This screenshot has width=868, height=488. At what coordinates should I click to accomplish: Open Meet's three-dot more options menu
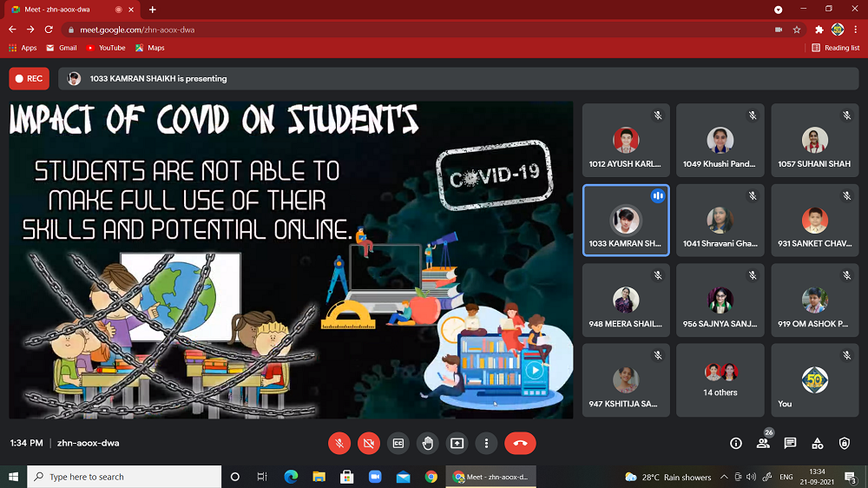coord(486,443)
